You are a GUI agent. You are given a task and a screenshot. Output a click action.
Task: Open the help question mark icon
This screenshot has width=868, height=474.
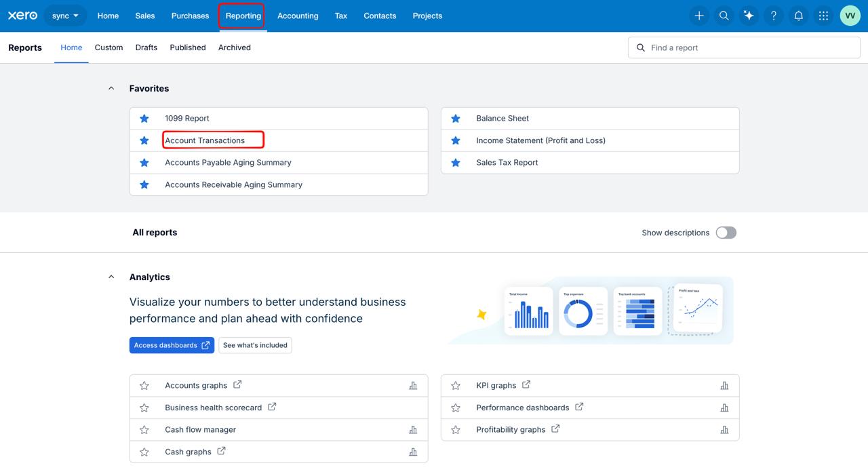pyautogui.click(x=774, y=16)
